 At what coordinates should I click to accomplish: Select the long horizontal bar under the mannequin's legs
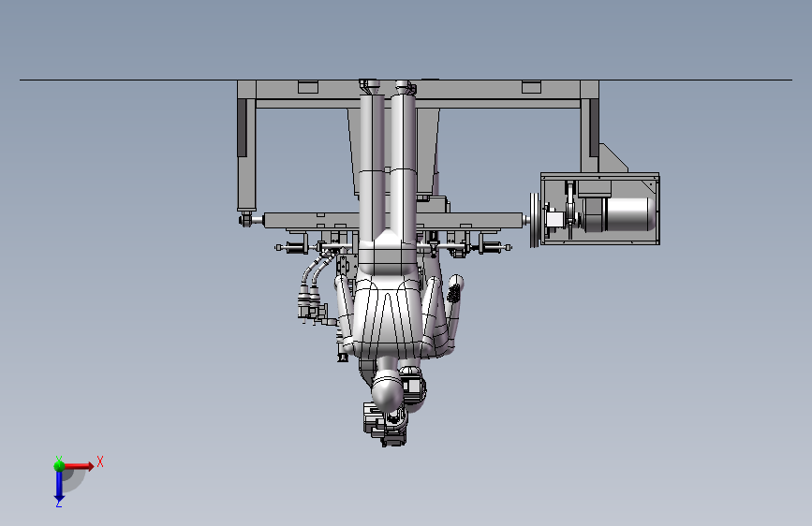(393, 220)
